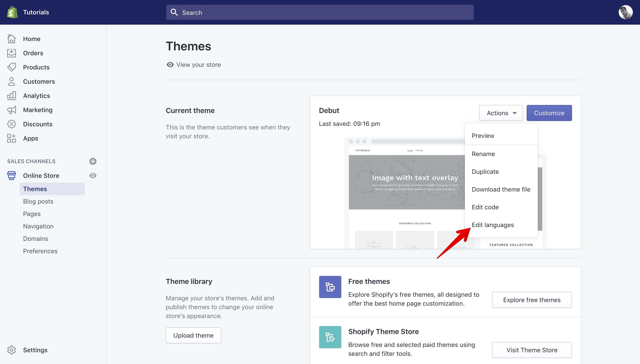Image resolution: width=640 pixels, height=364 pixels.
Task: Click the Products tag icon
Action: pos(12,67)
